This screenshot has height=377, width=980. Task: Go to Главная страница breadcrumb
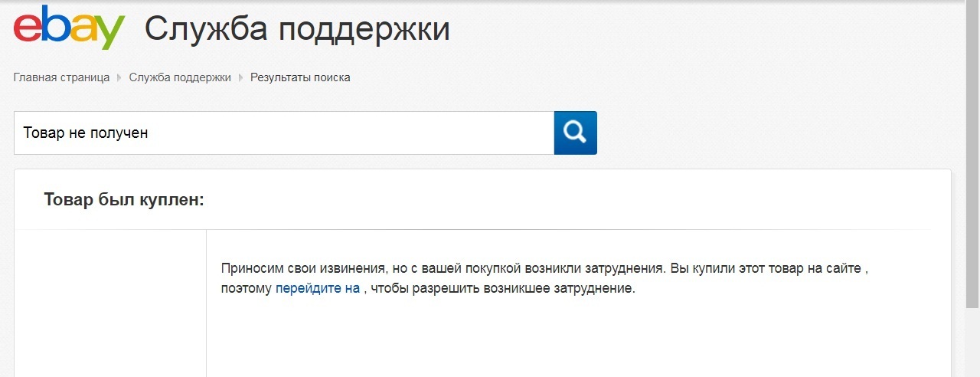(61, 77)
